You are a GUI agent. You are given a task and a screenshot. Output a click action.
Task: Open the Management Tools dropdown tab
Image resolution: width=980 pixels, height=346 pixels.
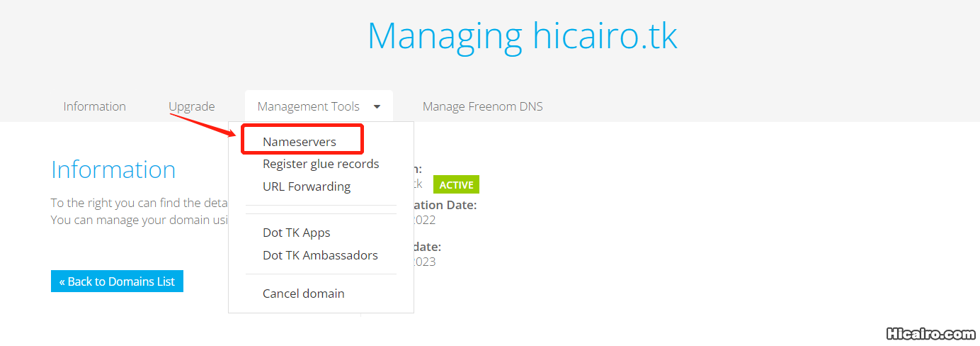pos(309,107)
